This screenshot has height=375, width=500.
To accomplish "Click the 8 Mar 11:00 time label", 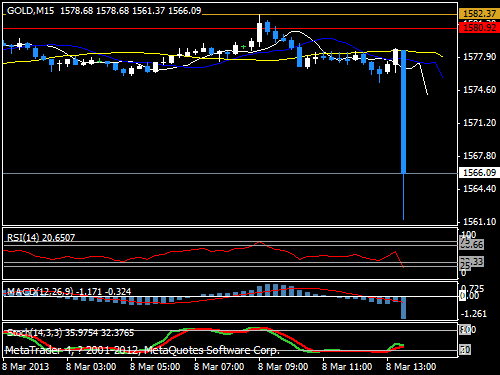I will (347, 367).
